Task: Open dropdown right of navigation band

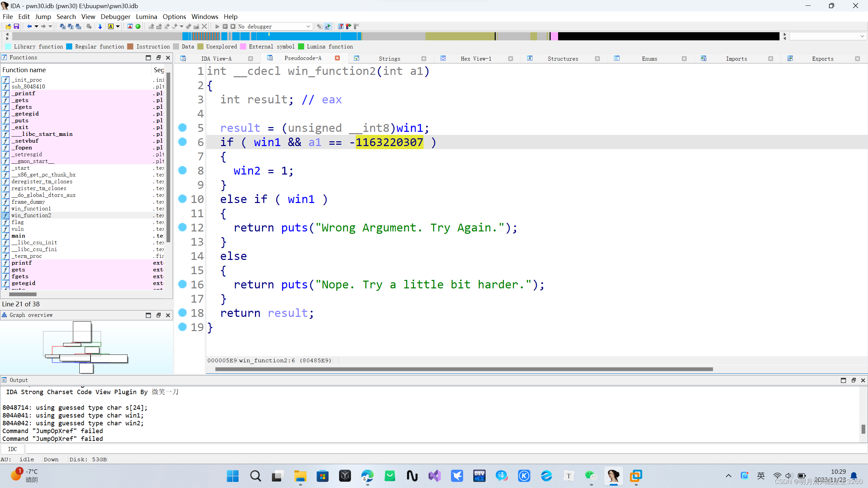Action: click(x=862, y=36)
